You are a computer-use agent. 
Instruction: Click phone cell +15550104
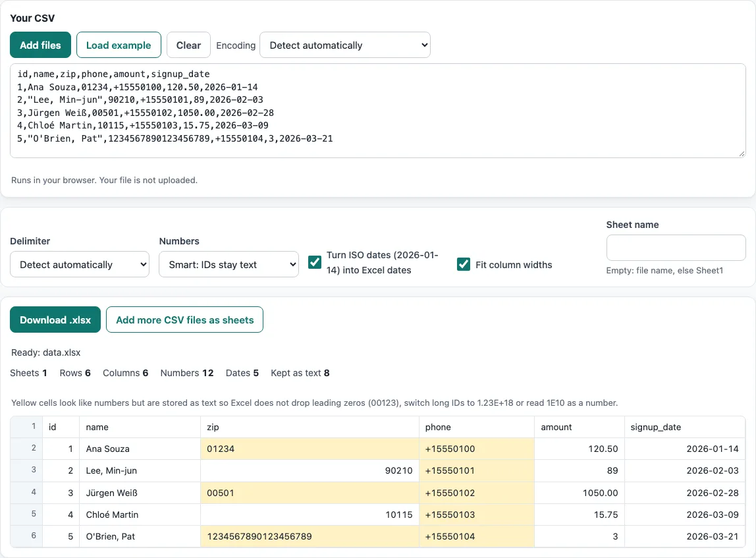click(x=476, y=536)
